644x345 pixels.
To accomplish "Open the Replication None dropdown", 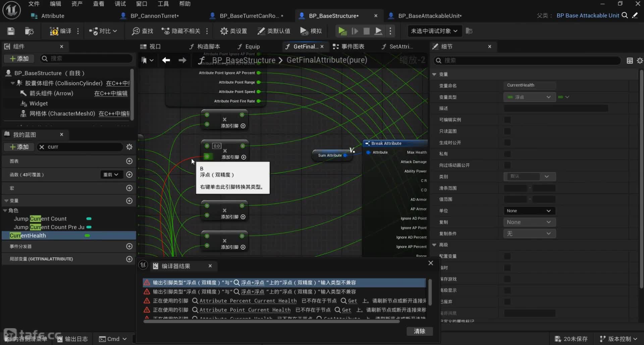I will (x=529, y=222).
